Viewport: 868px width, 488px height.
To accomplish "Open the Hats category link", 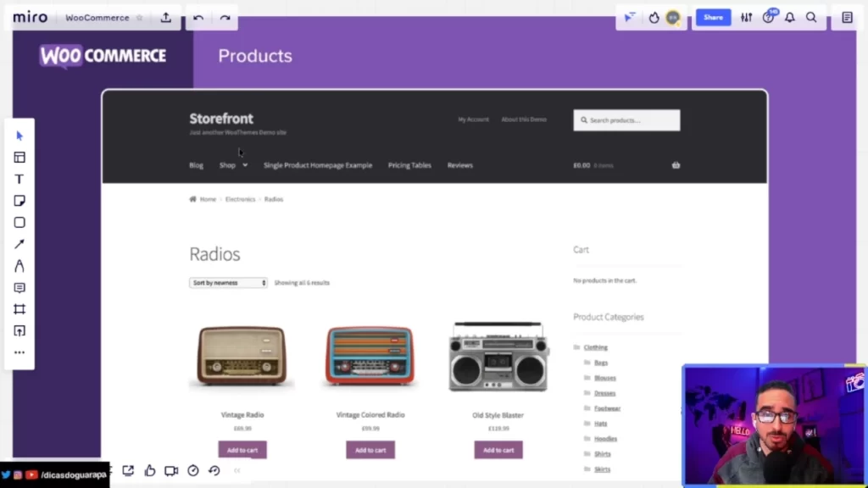I will tap(601, 424).
